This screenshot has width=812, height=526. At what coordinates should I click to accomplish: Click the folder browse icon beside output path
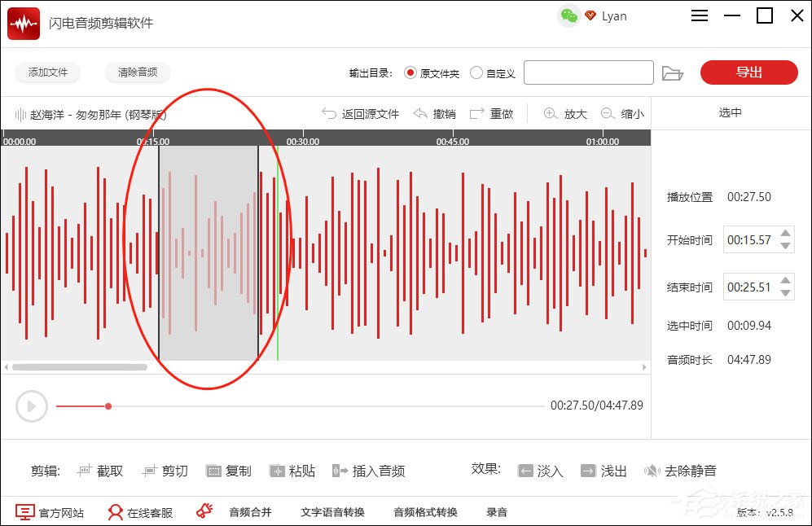pyautogui.click(x=673, y=72)
